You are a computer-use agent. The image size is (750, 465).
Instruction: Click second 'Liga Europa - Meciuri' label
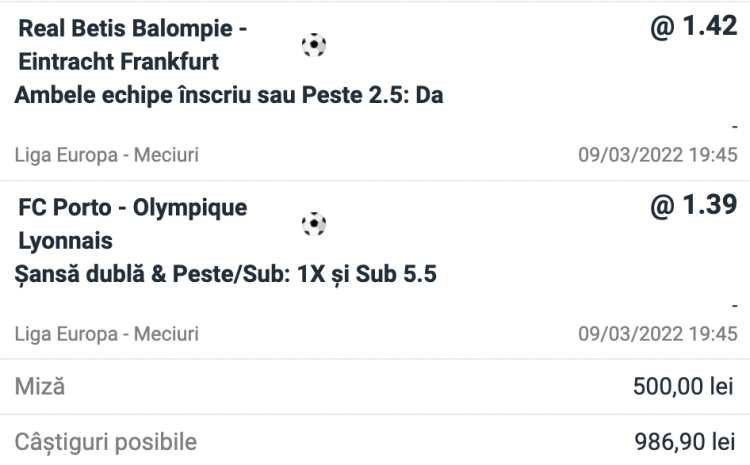(108, 333)
